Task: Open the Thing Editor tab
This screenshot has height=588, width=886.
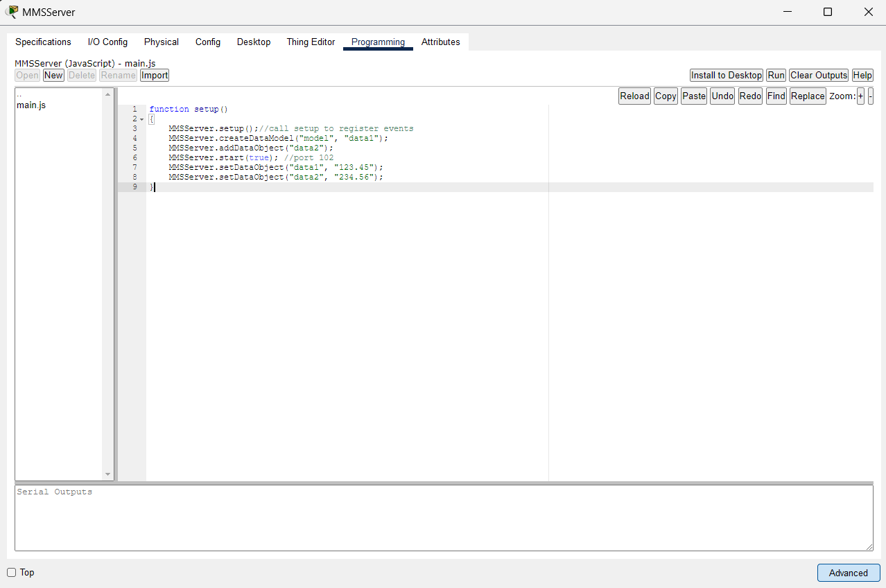Action: pyautogui.click(x=310, y=42)
